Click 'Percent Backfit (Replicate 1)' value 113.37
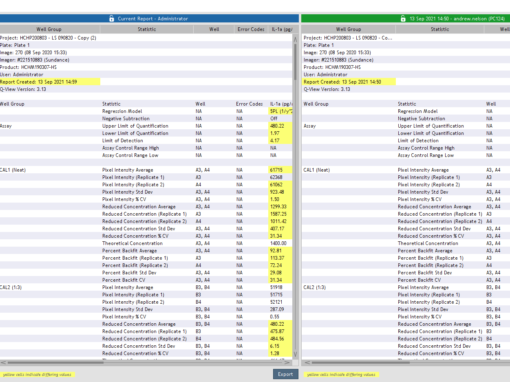The image size is (510, 382). coord(281,258)
